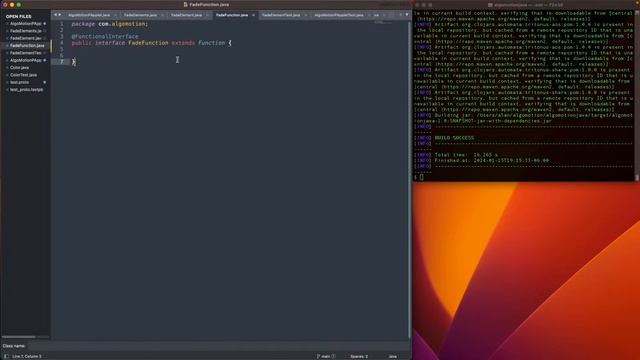The height and width of the screenshot is (360, 640).
Task: Close the FadeElementTest.java tab
Action: pyautogui.click(x=306, y=15)
